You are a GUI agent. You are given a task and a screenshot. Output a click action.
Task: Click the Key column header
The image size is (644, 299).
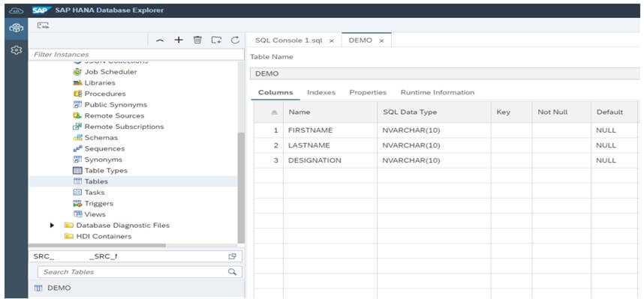[512, 112]
